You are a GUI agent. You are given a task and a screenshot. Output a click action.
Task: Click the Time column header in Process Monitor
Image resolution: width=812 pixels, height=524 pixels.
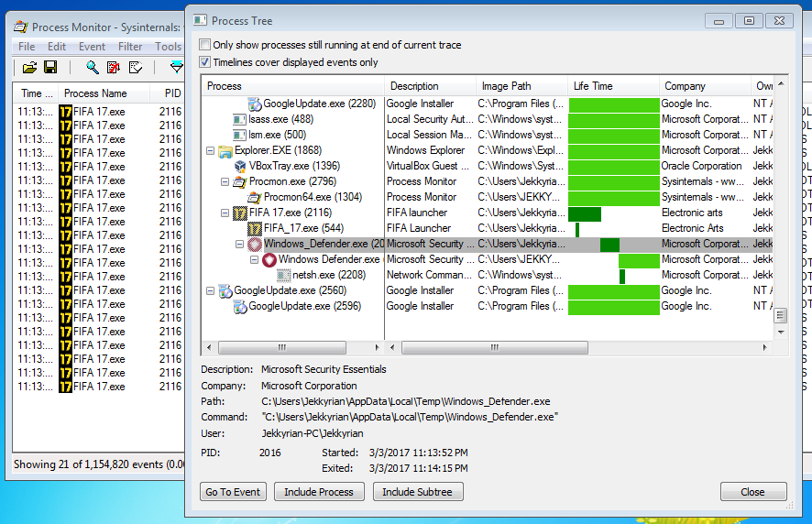35,93
